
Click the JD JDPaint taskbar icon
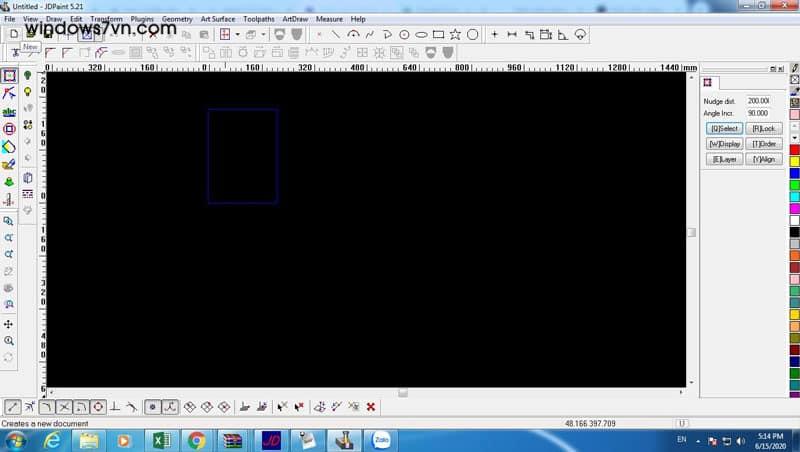[271, 440]
